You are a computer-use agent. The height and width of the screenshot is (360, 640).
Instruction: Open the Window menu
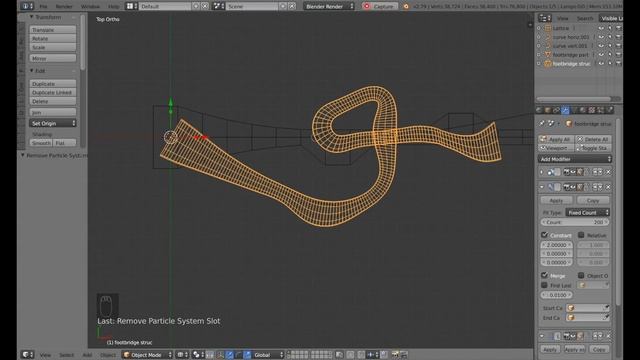pyautogui.click(x=90, y=7)
